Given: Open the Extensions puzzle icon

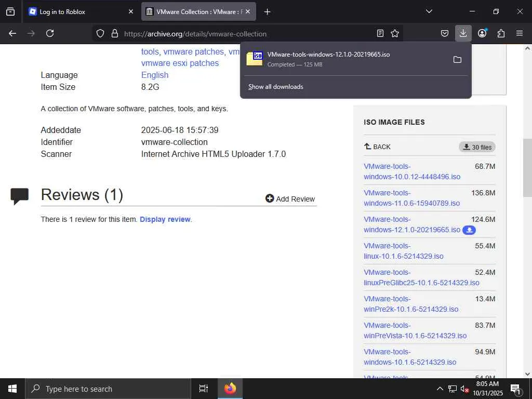Looking at the screenshot, I should coord(501,33).
